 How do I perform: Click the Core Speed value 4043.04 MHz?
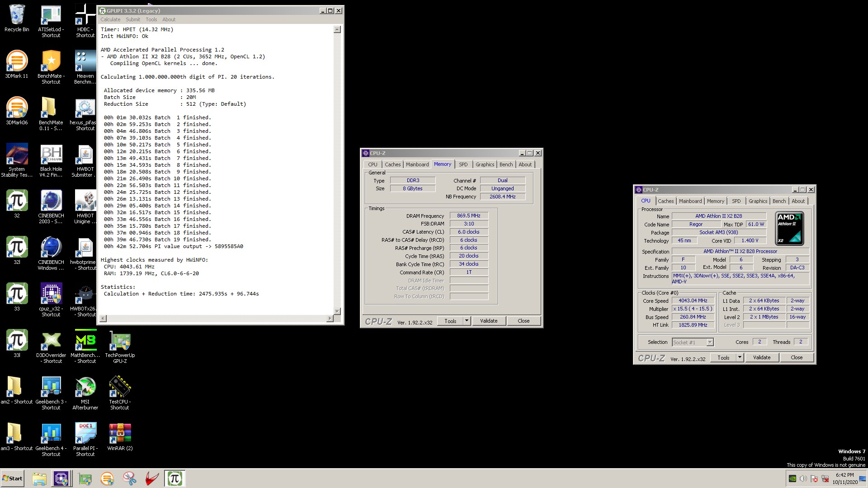coord(693,300)
